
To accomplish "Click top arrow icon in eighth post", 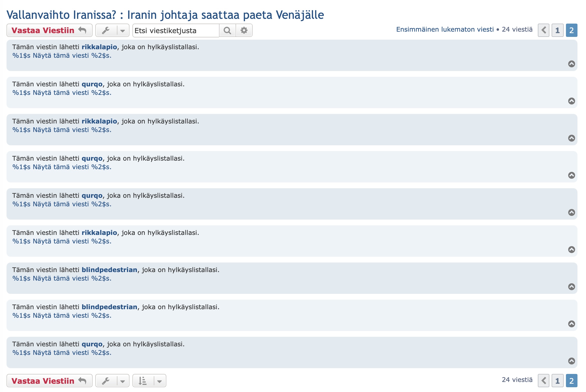I will coord(572,324).
